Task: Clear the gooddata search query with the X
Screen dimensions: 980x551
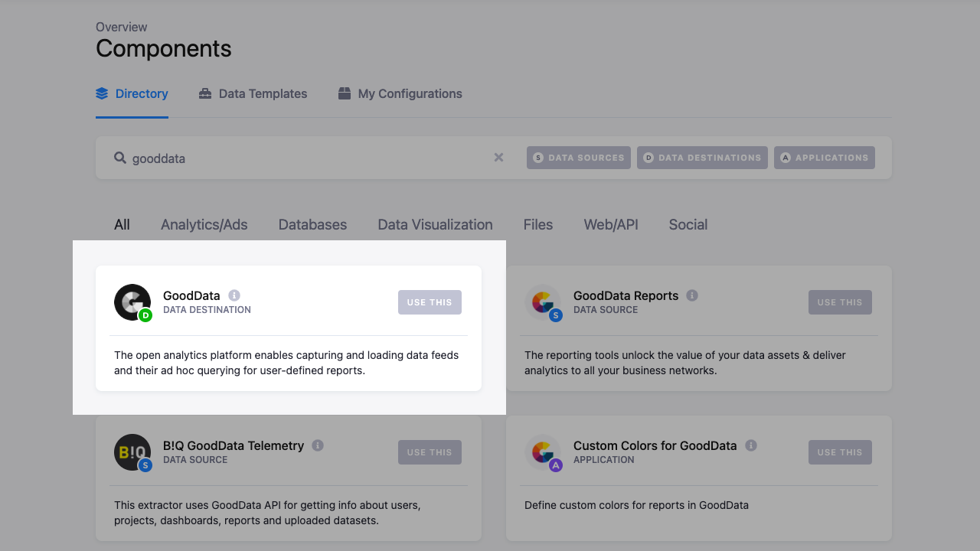Action: (498, 158)
